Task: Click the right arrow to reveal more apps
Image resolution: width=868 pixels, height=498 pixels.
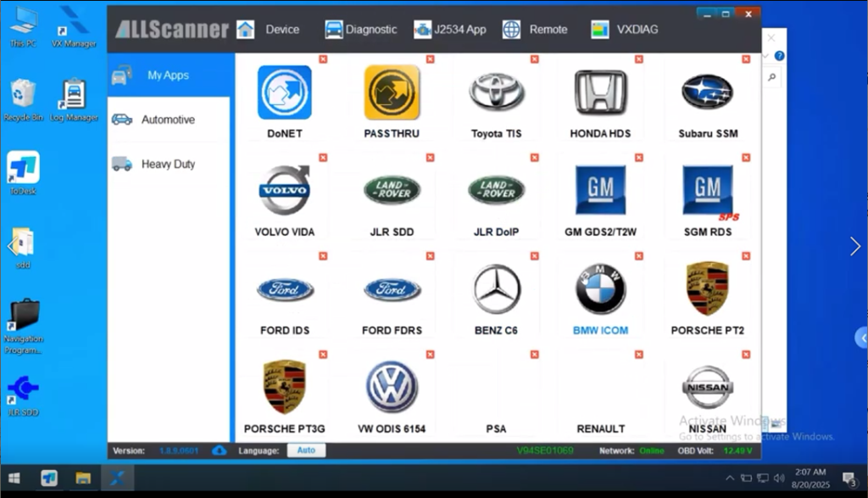Action: point(855,246)
